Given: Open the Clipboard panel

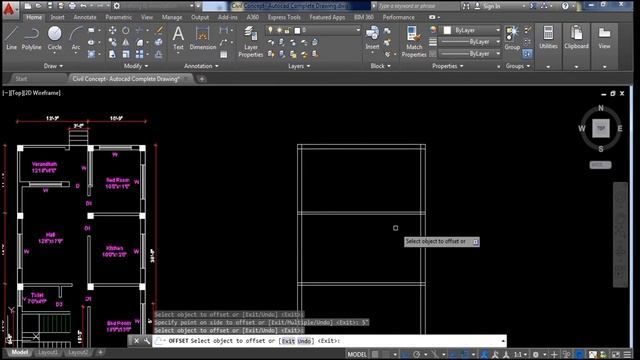Looking at the screenshot, I should pyautogui.click(x=576, y=38).
